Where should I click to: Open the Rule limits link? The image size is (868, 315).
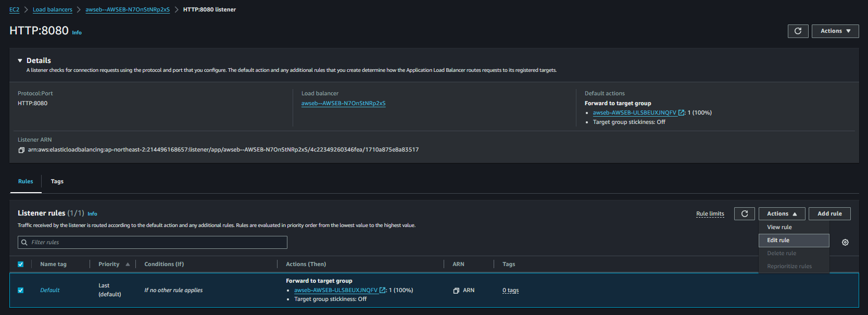(x=710, y=213)
